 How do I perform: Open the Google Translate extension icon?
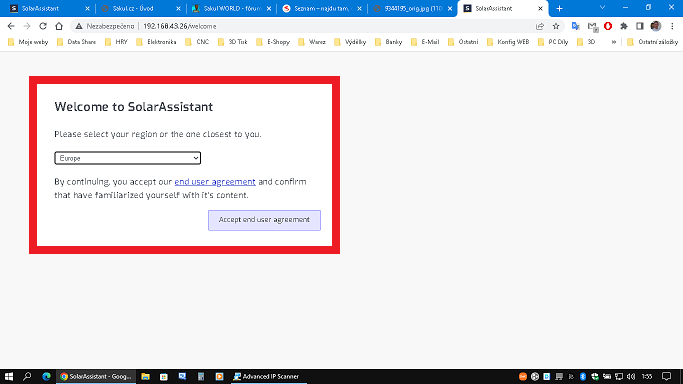pyautogui.click(x=575, y=26)
